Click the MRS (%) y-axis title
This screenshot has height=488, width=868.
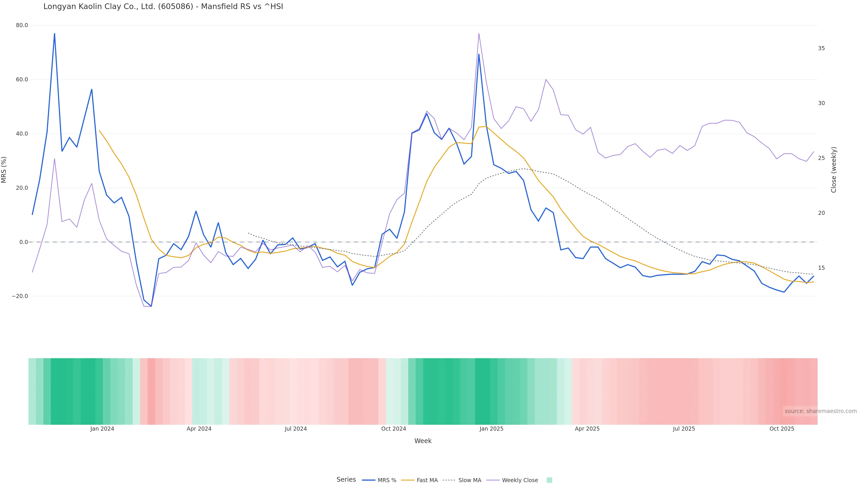pos(4,170)
